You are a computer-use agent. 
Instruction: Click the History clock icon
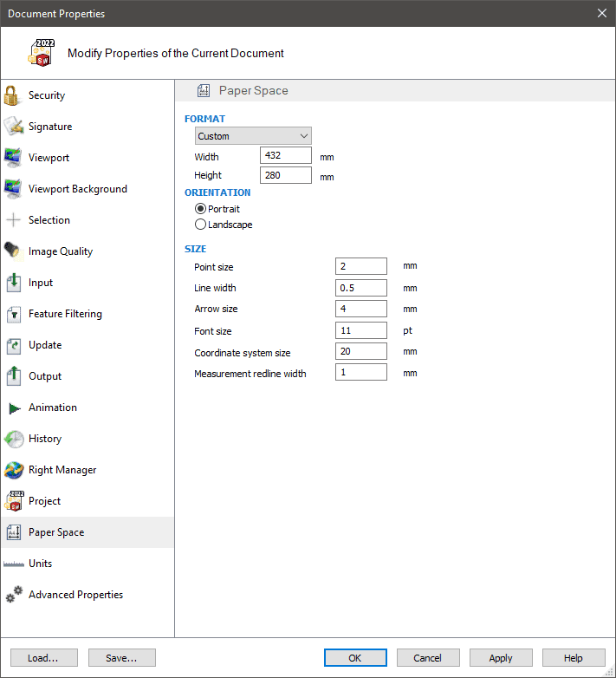14,439
